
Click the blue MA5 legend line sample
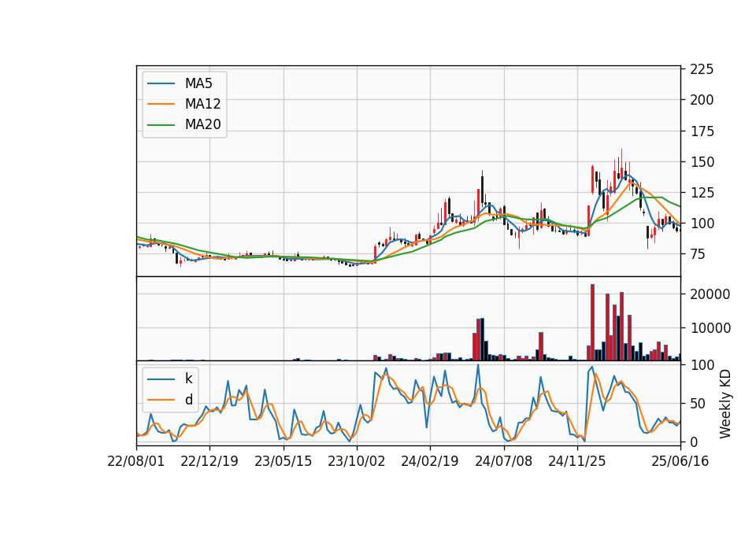tap(161, 83)
